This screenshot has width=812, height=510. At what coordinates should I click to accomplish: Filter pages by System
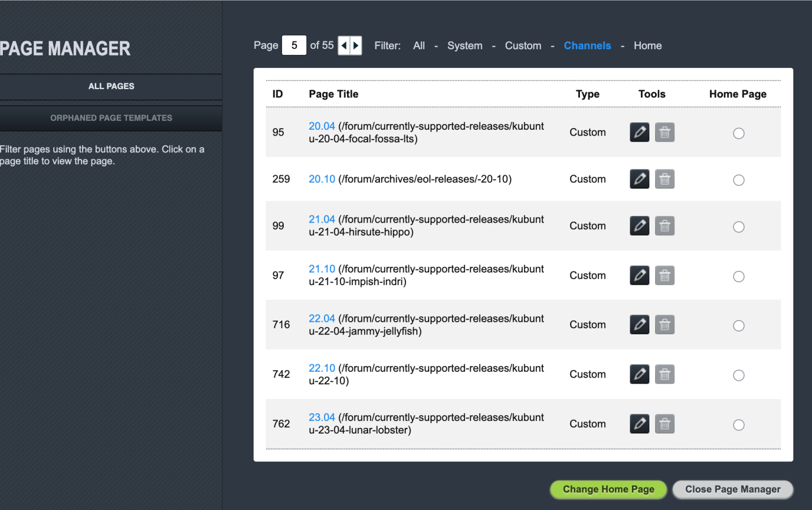click(x=465, y=46)
